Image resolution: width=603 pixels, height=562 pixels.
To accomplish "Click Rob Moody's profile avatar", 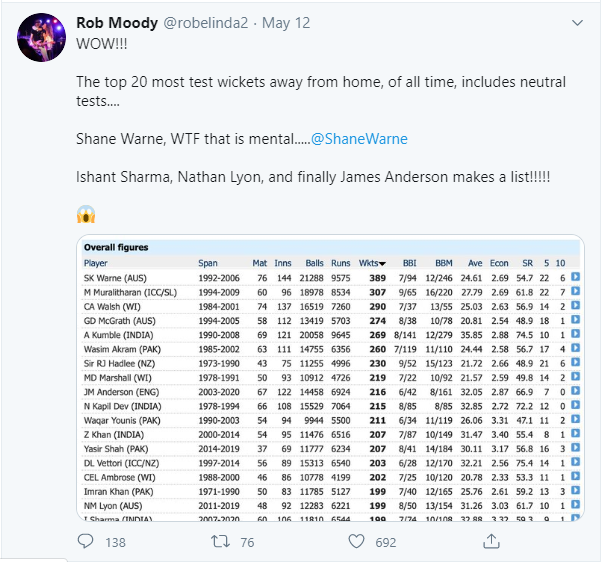I will pos(39,38).
